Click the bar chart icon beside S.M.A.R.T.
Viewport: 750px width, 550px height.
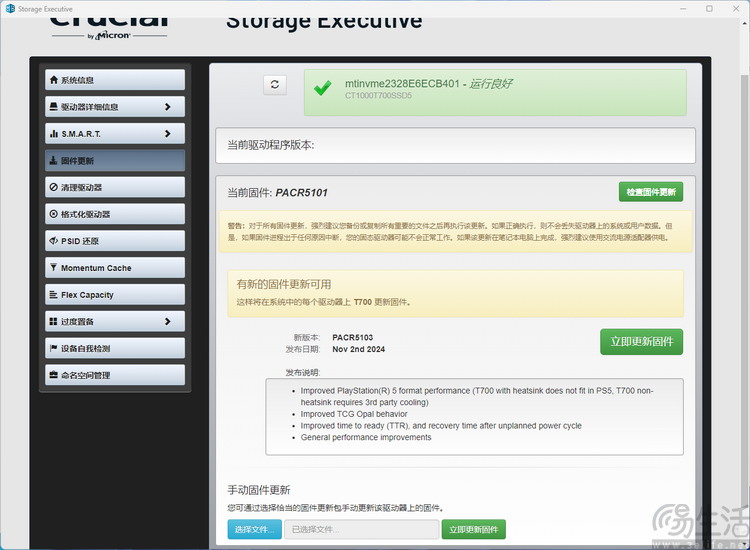point(54,134)
